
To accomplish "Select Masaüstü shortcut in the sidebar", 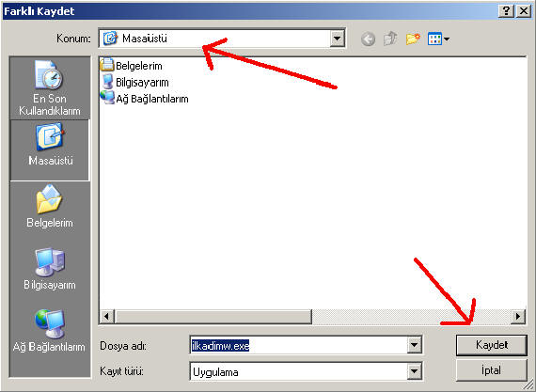I will tap(50, 150).
